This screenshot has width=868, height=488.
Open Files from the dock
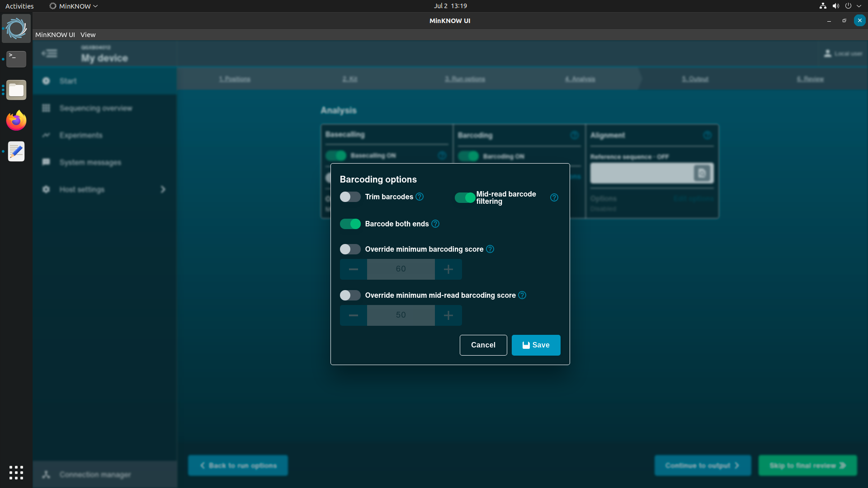point(16,90)
